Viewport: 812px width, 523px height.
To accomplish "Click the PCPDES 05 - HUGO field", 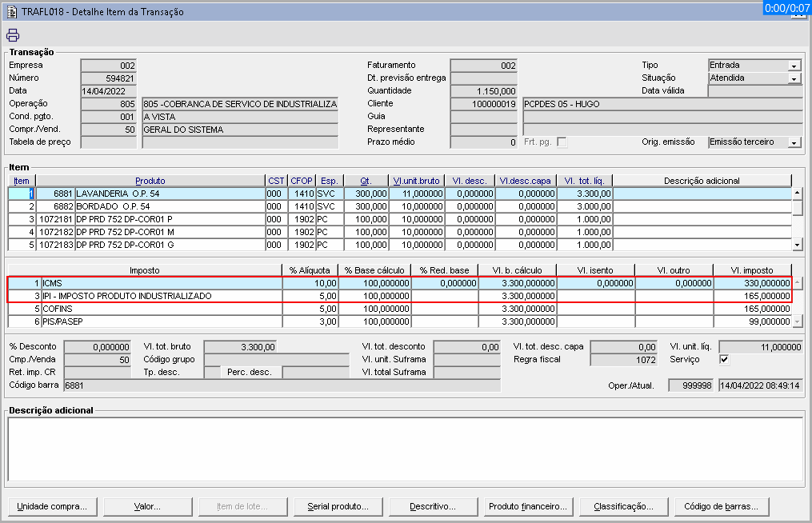I will (x=663, y=104).
